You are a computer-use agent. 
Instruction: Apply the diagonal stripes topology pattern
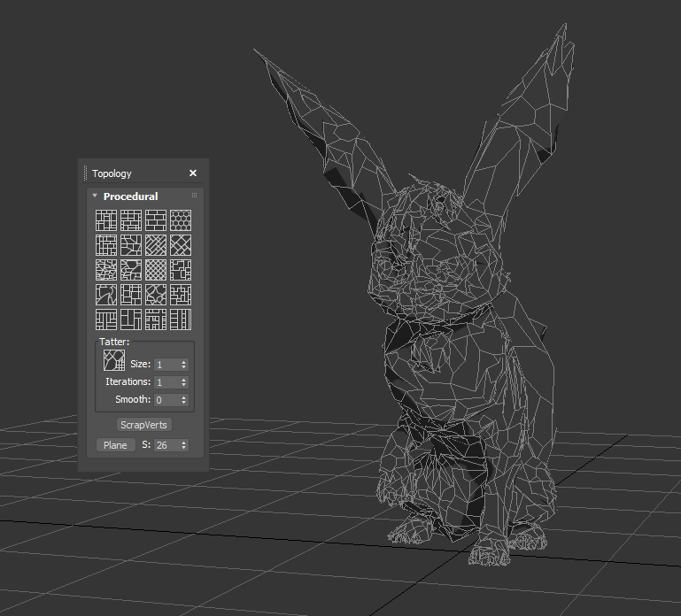point(156,245)
